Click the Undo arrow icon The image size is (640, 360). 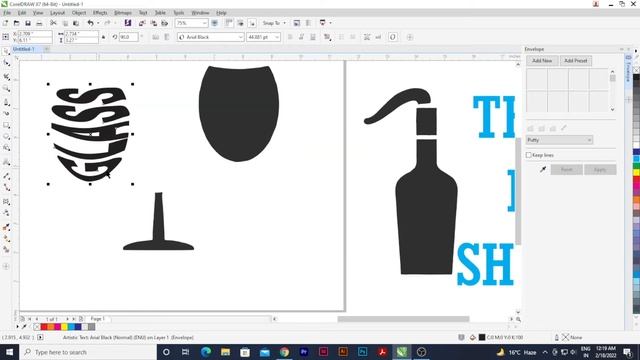tap(90, 23)
